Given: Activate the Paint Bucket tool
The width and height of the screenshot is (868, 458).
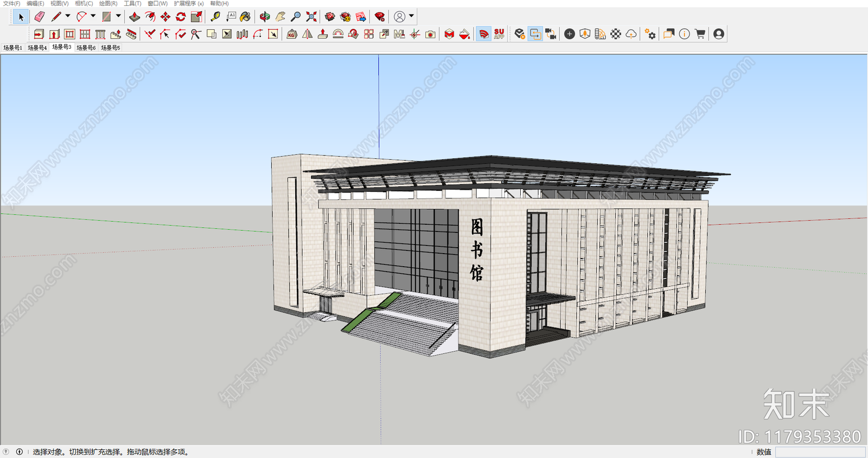Looking at the screenshot, I should click(x=245, y=17).
